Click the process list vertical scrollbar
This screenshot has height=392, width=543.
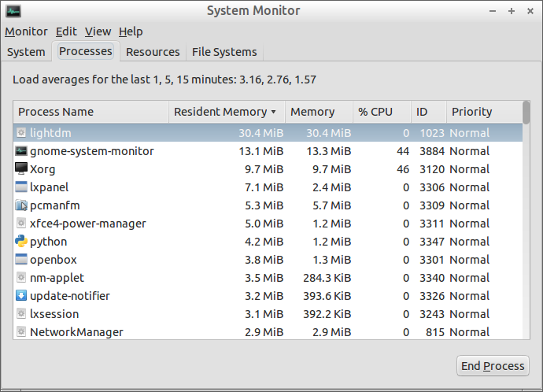click(526, 220)
